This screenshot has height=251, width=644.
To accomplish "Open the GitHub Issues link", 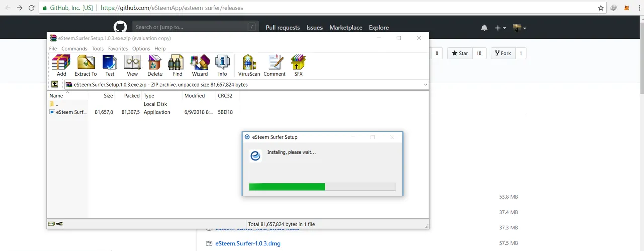I will pyautogui.click(x=314, y=28).
